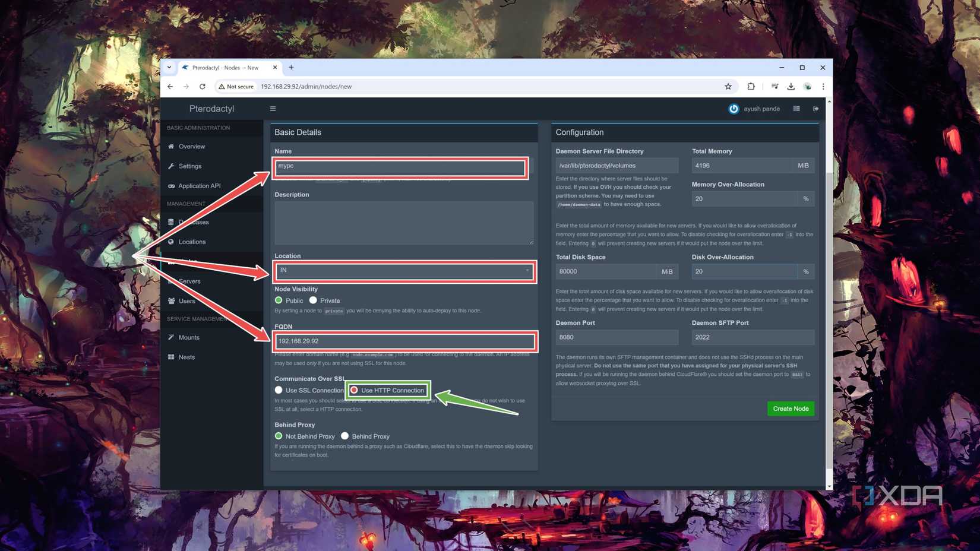Viewport: 980px width, 551px height.
Task: Click the browser forward arrow
Action: [186, 87]
